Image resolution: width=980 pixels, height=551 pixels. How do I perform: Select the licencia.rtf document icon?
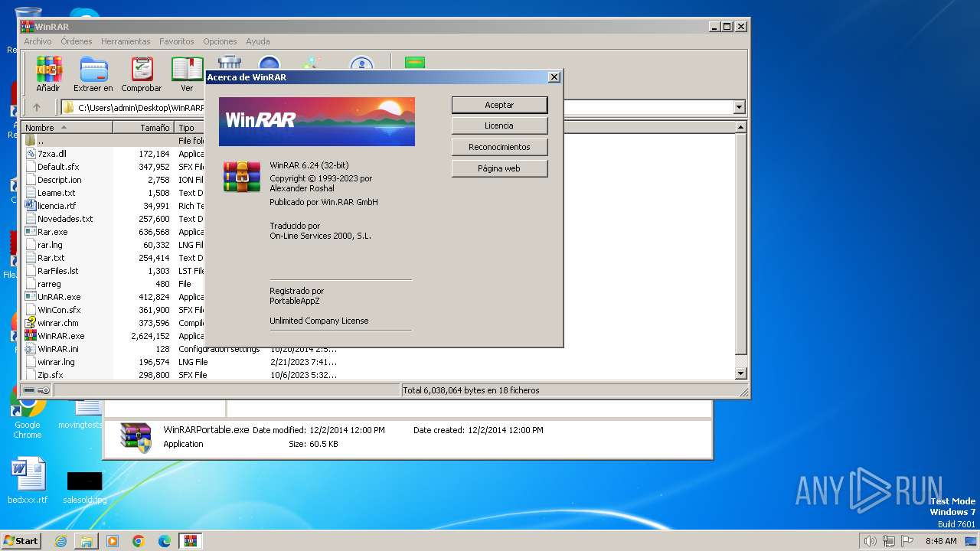31,206
